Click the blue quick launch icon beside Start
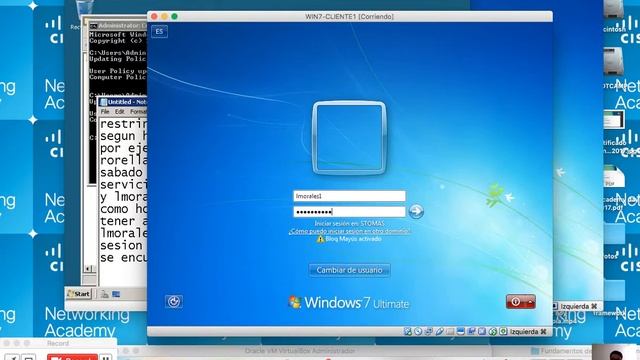 click(x=116, y=294)
